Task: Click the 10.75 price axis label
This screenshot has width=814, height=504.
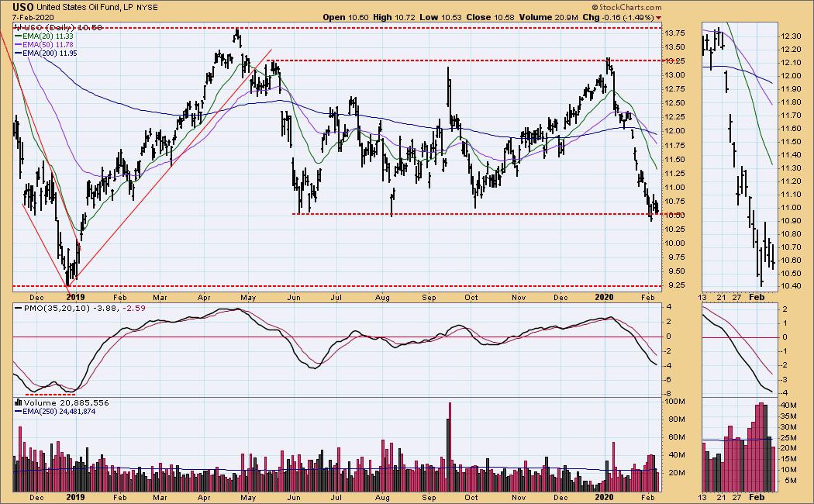Action: 675,202
